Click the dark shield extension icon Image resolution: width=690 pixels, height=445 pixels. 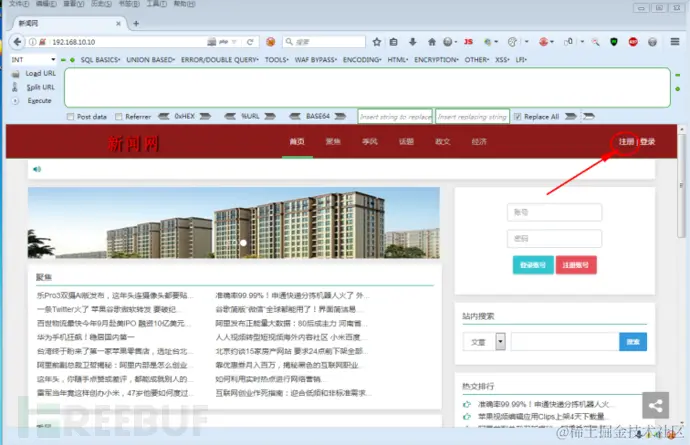pyautogui.click(x=614, y=42)
